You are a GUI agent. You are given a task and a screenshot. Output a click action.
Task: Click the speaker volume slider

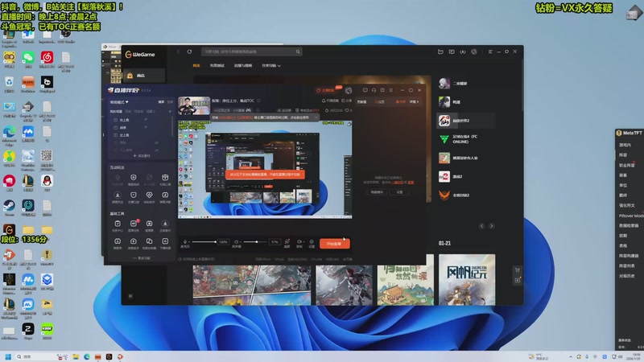coord(255,242)
